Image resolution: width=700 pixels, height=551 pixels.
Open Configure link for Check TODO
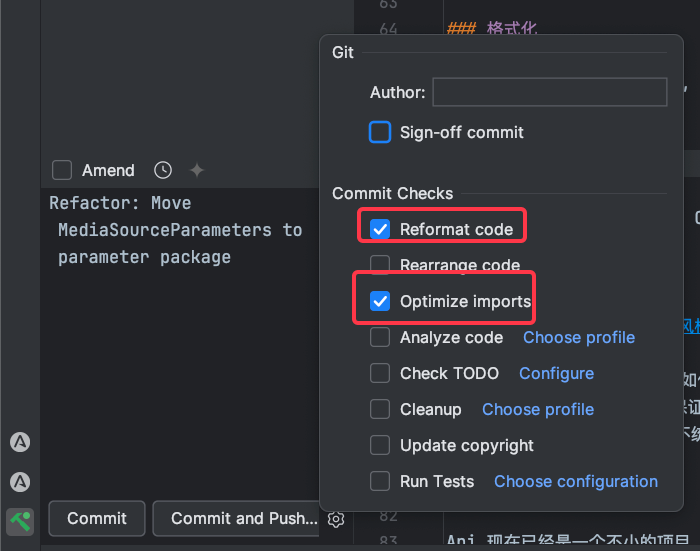[x=556, y=373]
